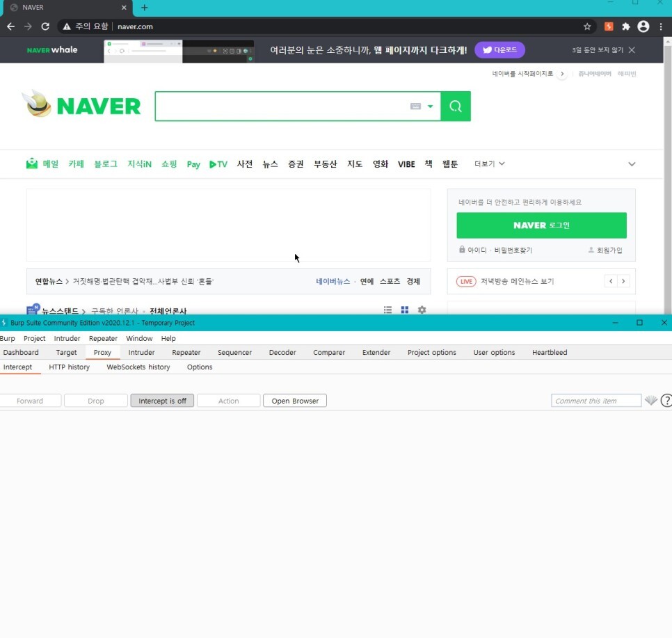Screen dimensions: 672x638
Task: Expand the search box autocomplete arrow
Action: click(431, 106)
